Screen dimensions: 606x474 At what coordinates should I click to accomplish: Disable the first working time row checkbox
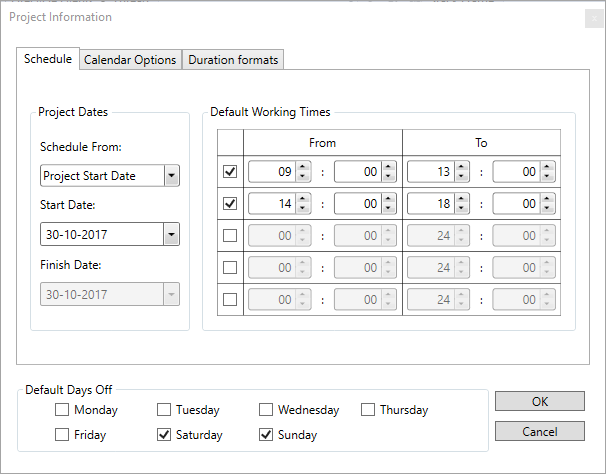[x=230, y=172]
